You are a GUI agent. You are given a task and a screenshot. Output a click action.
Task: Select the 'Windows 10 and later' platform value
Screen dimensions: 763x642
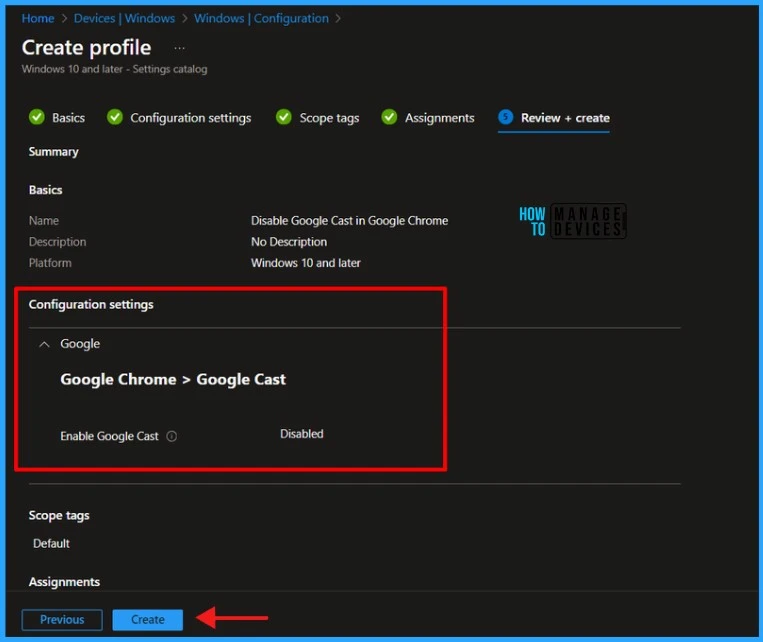(x=306, y=263)
